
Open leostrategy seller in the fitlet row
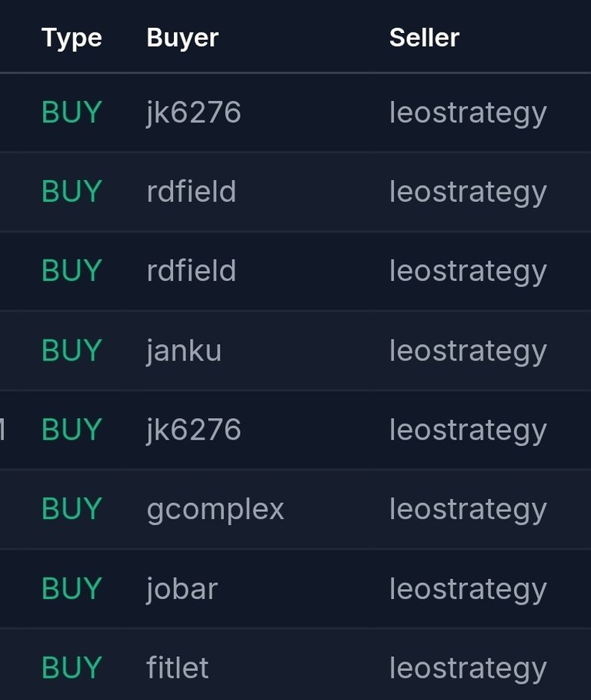tap(468, 670)
